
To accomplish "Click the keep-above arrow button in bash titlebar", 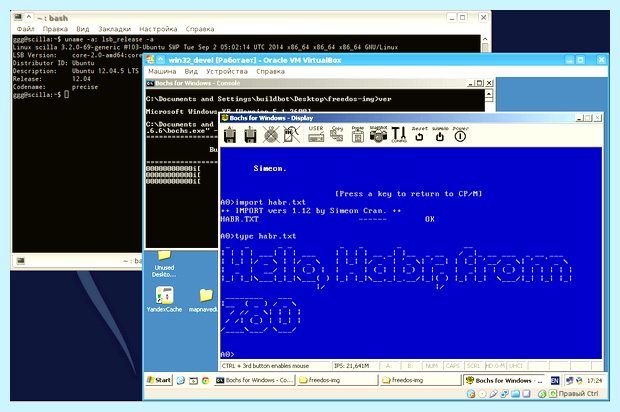I will tap(29, 17).
